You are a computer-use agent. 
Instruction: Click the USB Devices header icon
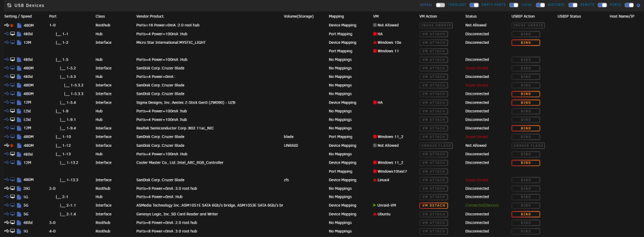coord(9,5)
